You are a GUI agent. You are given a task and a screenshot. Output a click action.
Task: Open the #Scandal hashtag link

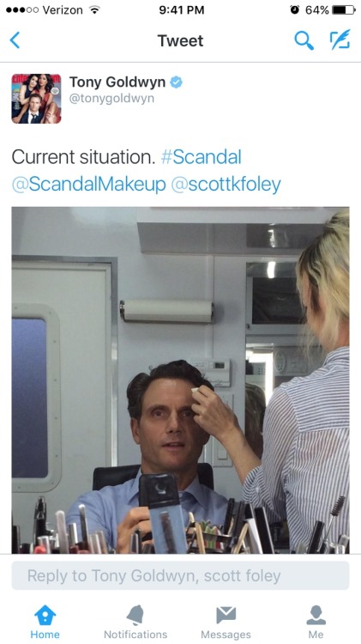click(x=202, y=157)
